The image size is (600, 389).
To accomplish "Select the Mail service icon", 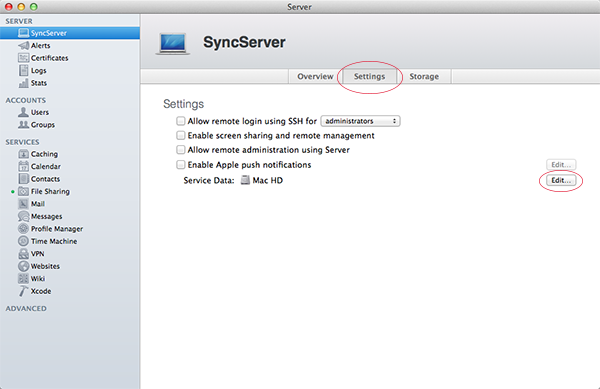I will pyautogui.click(x=23, y=204).
